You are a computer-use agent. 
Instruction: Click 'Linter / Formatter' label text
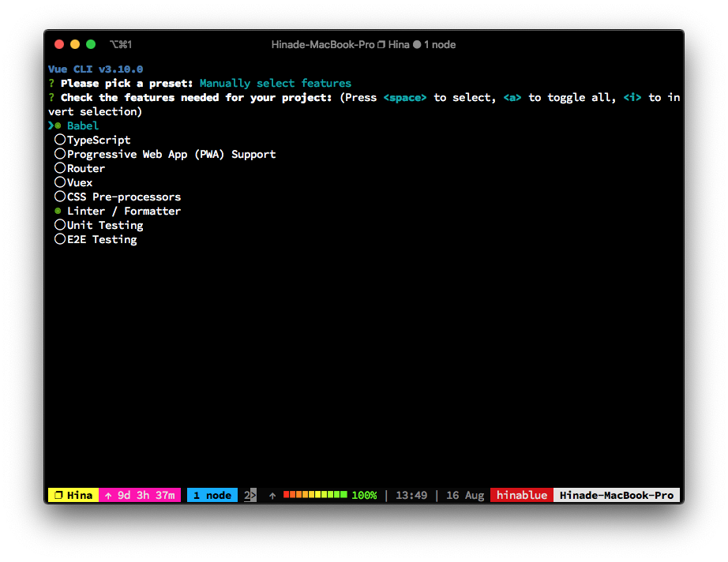tap(124, 212)
